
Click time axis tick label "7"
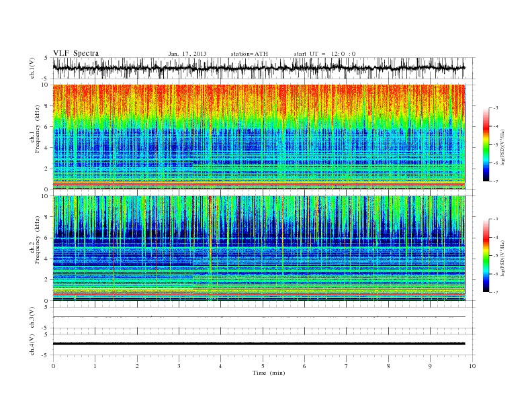coord(346,366)
